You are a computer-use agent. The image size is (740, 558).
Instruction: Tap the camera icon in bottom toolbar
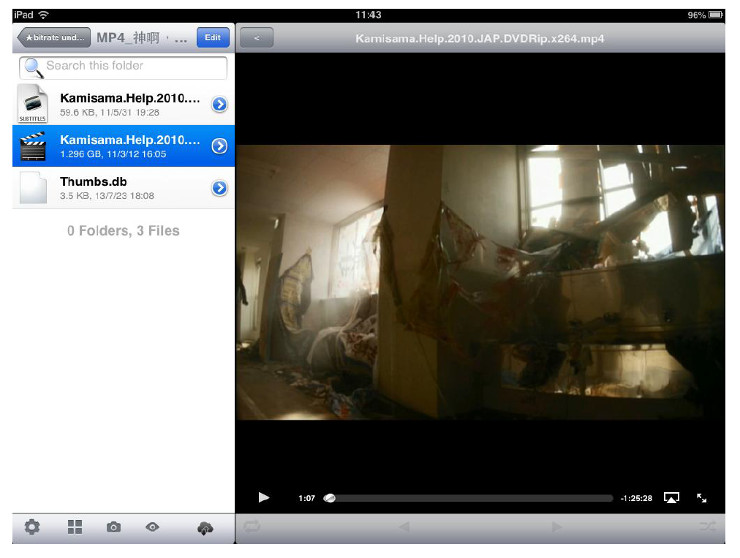tap(113, 527)
